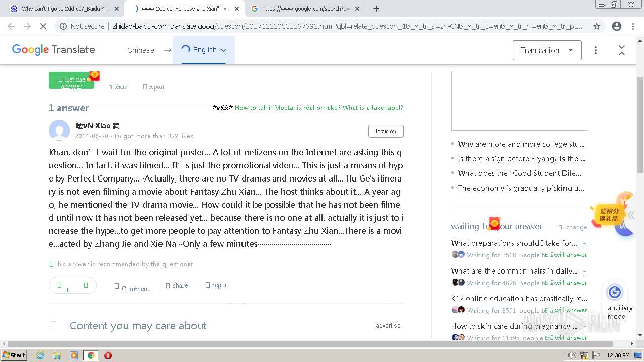Open 'The economy is gradually picking up' link
The width and height of the screenshot is (644, 362).
[x=521, y=188]
